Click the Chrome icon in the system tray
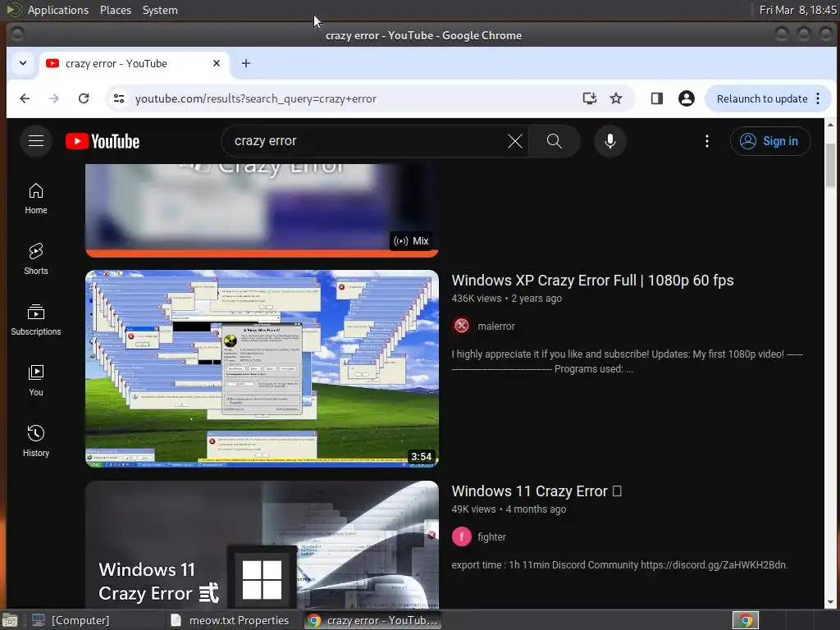This screenshot has height=630, width=840. [745, 620]
